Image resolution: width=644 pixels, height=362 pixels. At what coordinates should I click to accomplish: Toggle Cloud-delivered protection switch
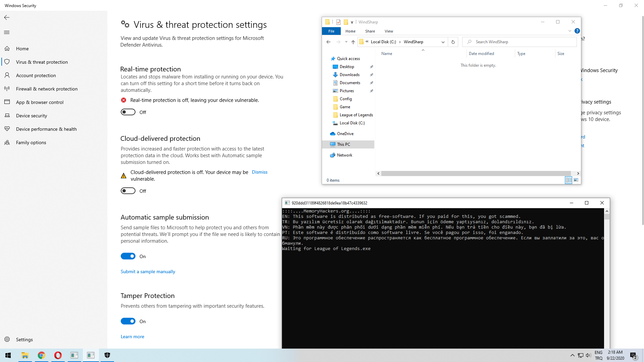[x=128, y=191]
